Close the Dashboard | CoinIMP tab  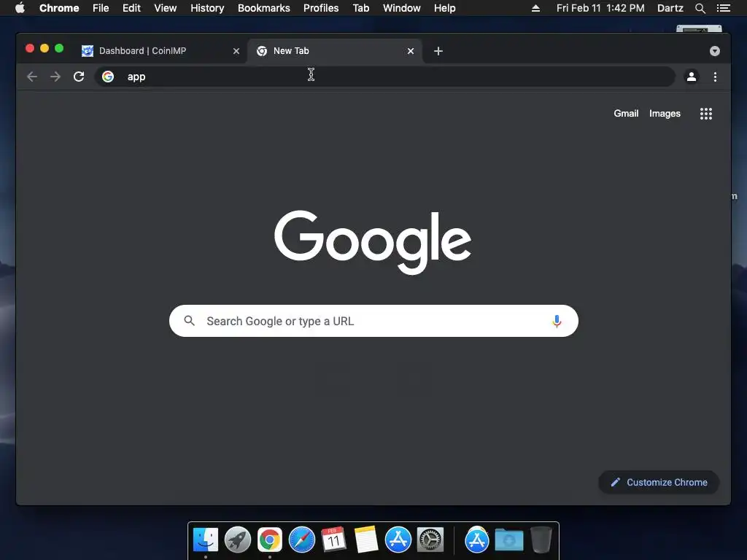coord(236,51)
